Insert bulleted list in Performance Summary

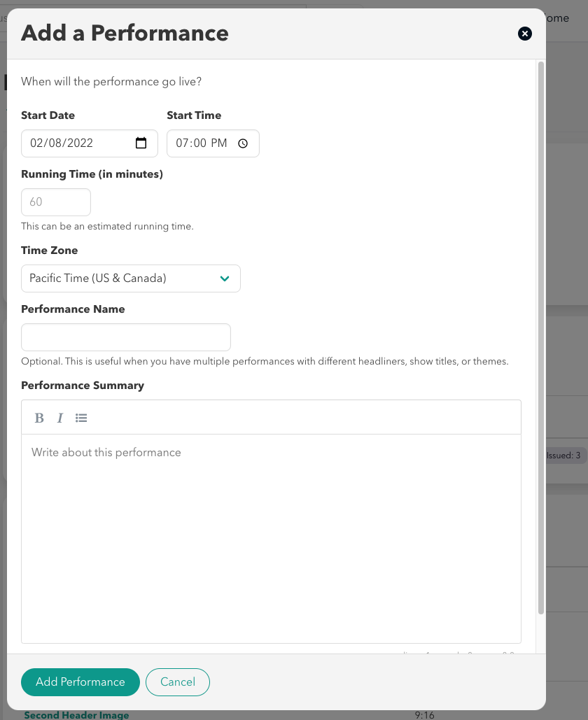[x=81, y=418]
